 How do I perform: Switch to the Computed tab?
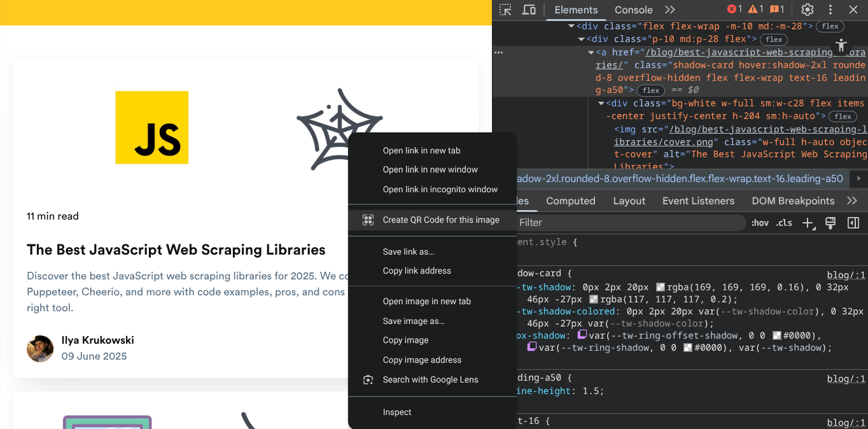pos(570,200)
